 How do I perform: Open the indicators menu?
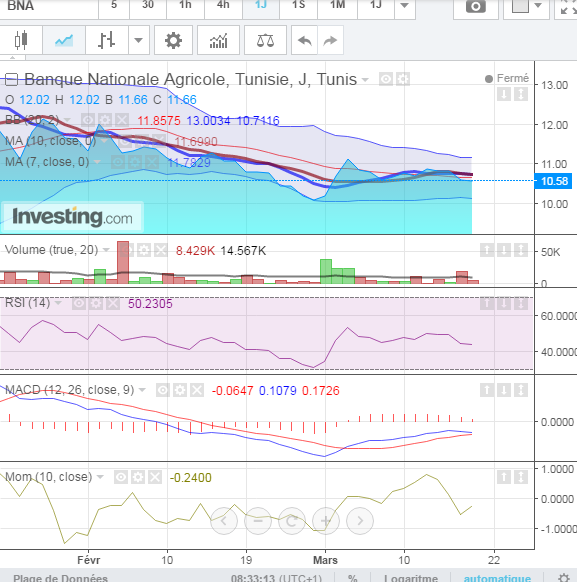218,40
